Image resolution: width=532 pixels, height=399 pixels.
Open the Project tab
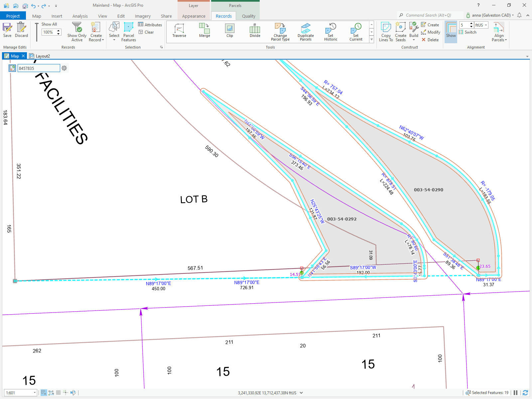tap(13, 16)
